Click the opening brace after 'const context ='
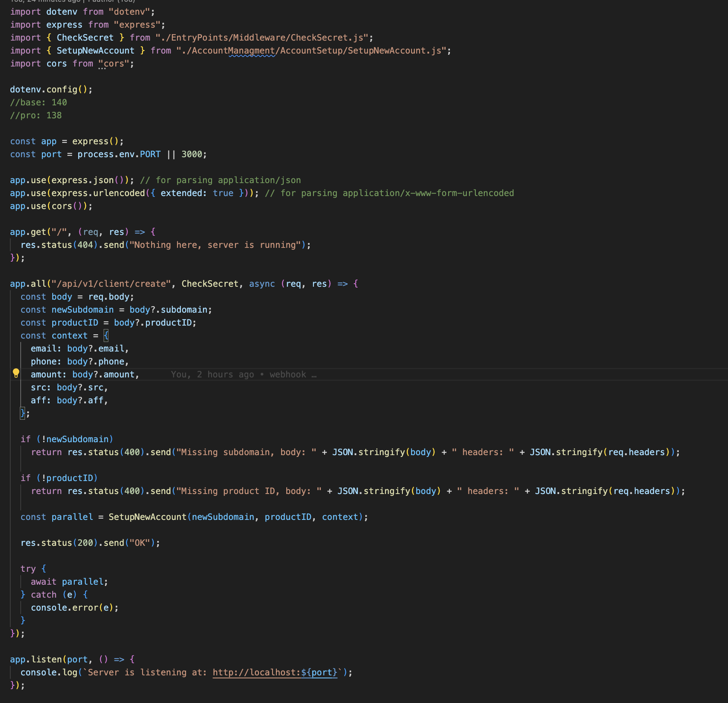 pyautogui.click(x=106, y=336)
